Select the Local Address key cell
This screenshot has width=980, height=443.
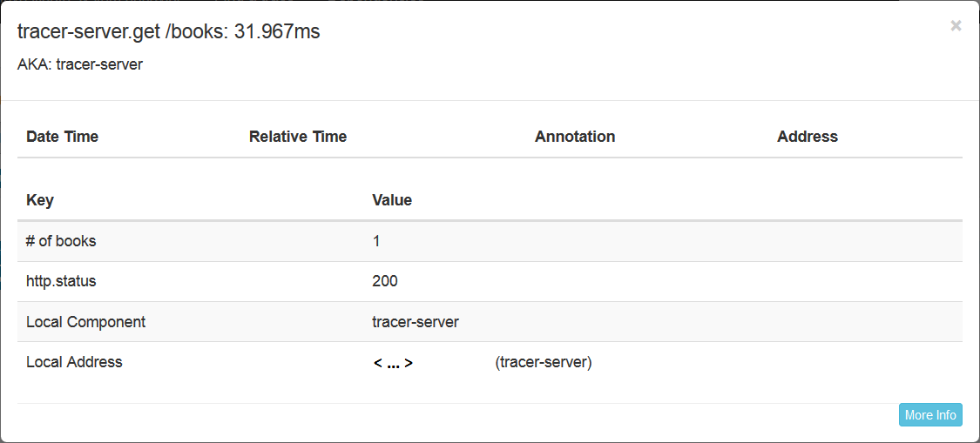[74, 362]
